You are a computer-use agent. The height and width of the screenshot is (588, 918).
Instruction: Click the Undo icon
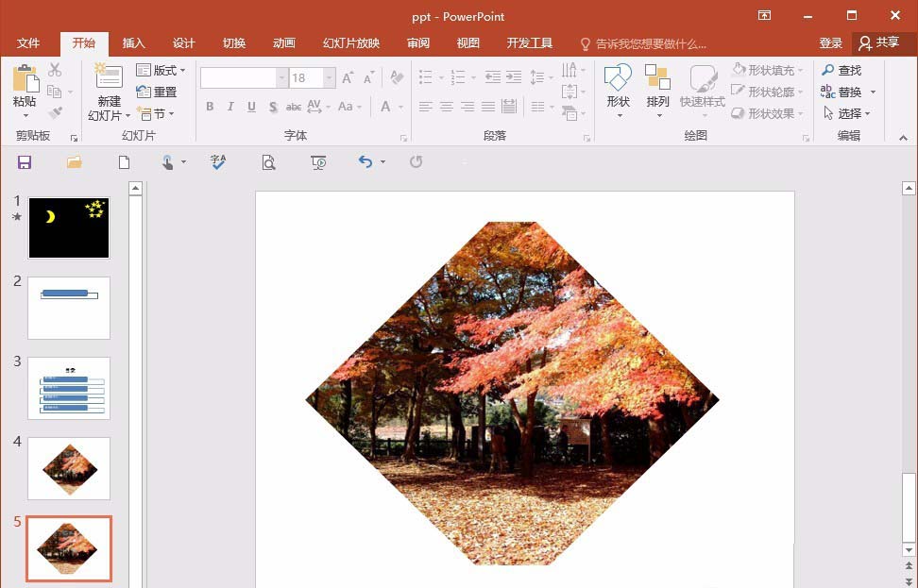click(366, 161)
